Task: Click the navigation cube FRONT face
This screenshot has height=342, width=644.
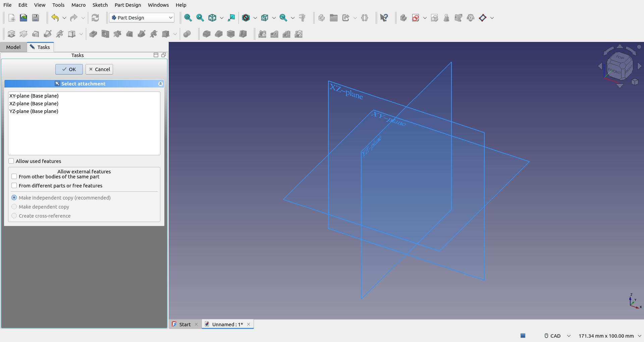Action: tap(614, 71)
